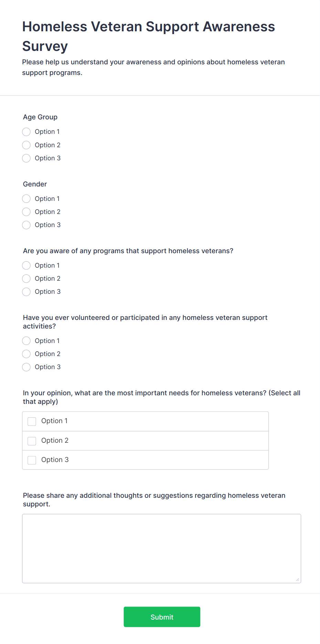320x644 pixels.
Task: Pick Option 3 for volunteered question
Action: click(26, 367)
